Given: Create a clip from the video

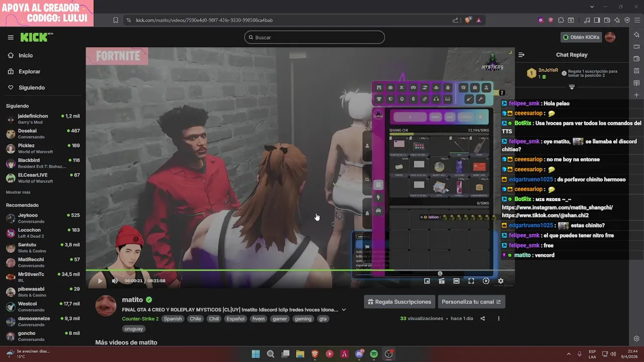Looking at the screenshot, I should [441, 281].
